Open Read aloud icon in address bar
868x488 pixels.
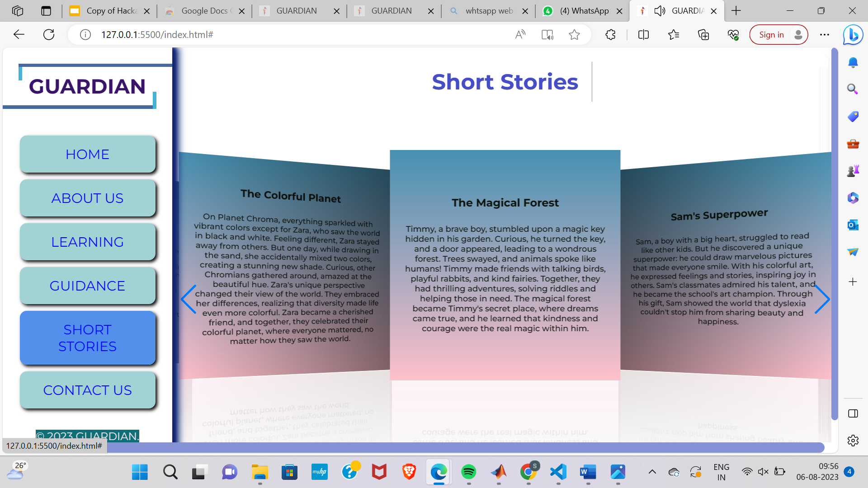point(520,34)
